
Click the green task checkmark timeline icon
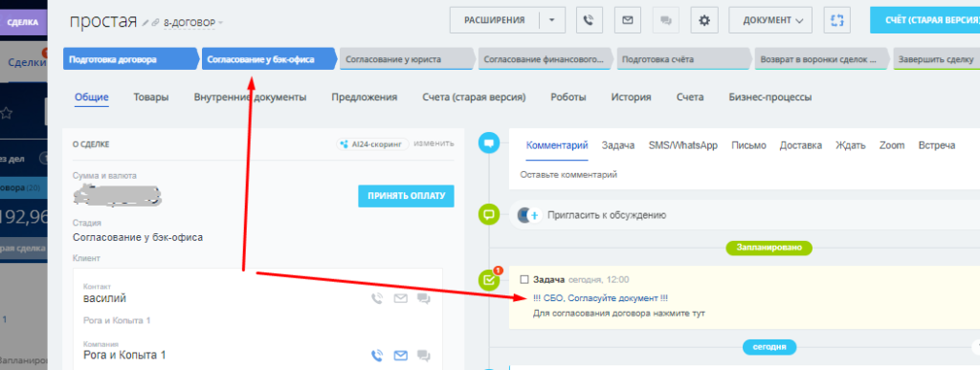(x=489, y=280)
